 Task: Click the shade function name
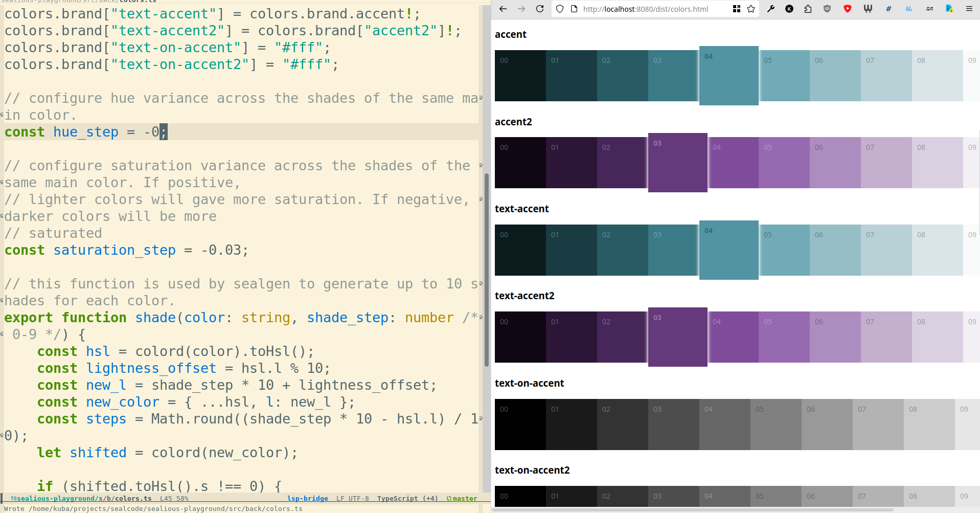click(x=155, y=318)
